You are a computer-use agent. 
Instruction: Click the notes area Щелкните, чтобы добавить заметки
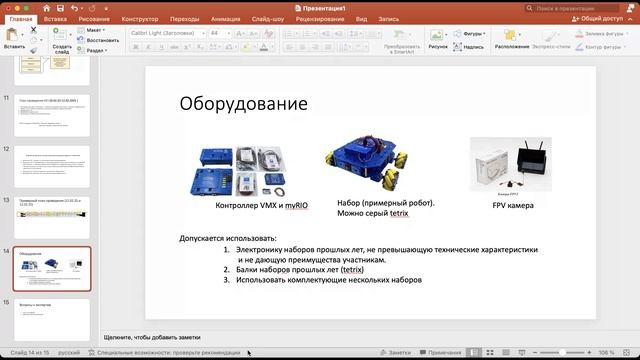152,338
